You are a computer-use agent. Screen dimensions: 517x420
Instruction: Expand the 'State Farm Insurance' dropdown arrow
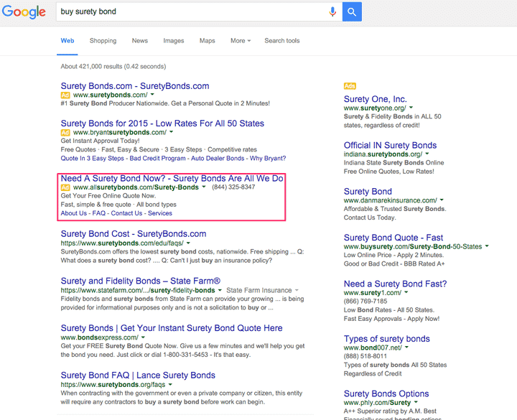(x=297, y=290)
